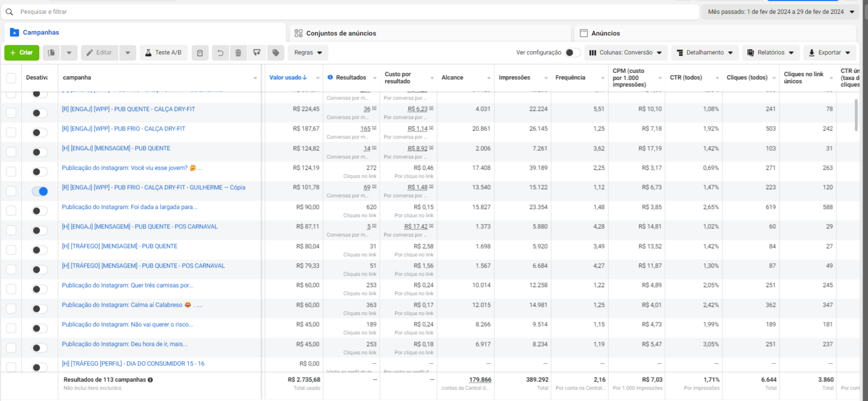Click the trash delete icon
Image resolution: width=868 pixels, height=401 pixels.
point(238,52)
